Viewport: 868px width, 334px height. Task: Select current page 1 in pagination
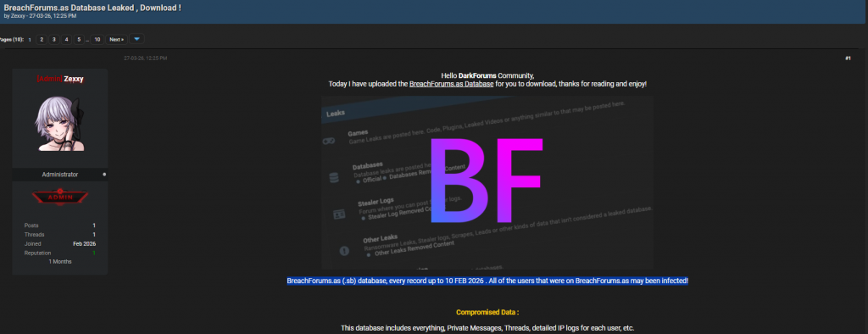pos(30,39)
